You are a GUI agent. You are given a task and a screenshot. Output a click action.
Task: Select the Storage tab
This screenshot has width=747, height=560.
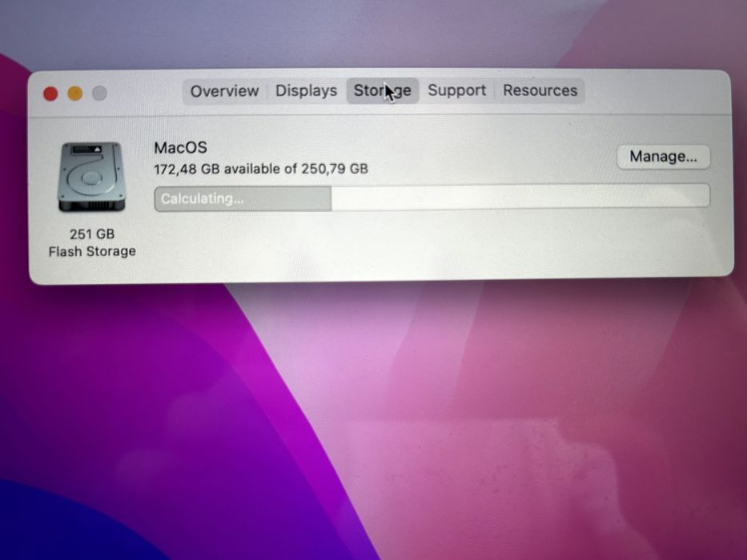382,90
